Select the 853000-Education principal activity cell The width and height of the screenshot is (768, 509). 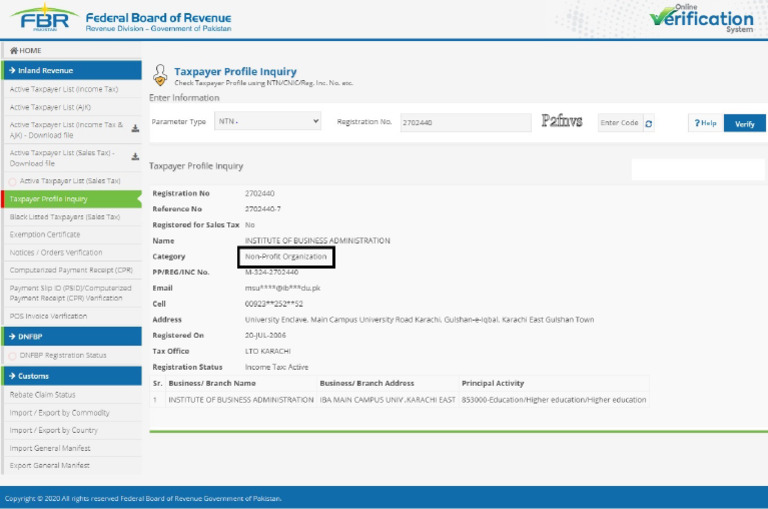[x=553, y=400]
